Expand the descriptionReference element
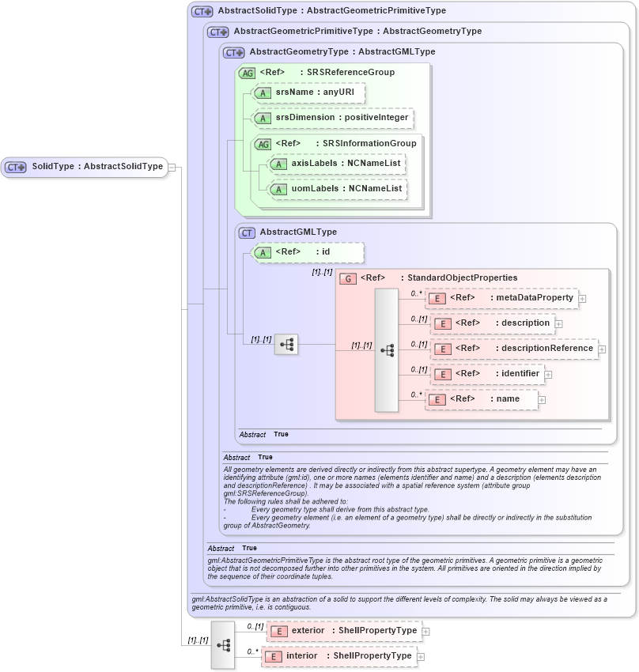Viewport: 639px width, 672px height. click(602, 349)
